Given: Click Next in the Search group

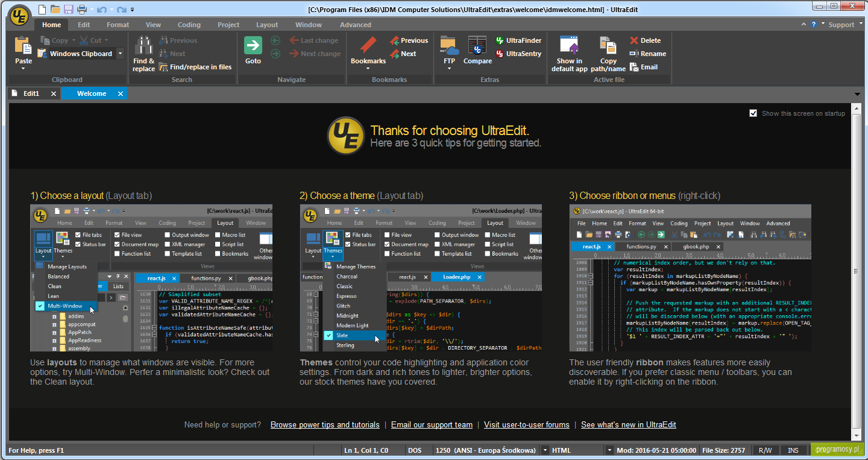Looking at the screenshot, I should 172,54.
